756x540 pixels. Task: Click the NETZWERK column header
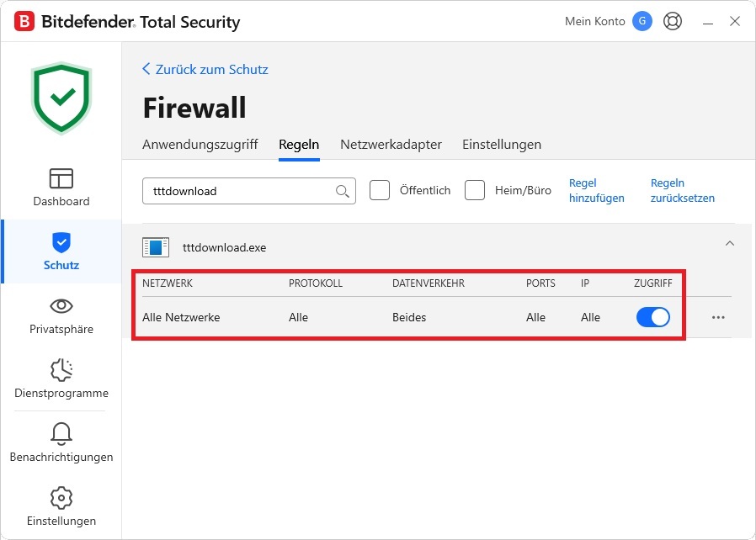[x=168, y=283]
